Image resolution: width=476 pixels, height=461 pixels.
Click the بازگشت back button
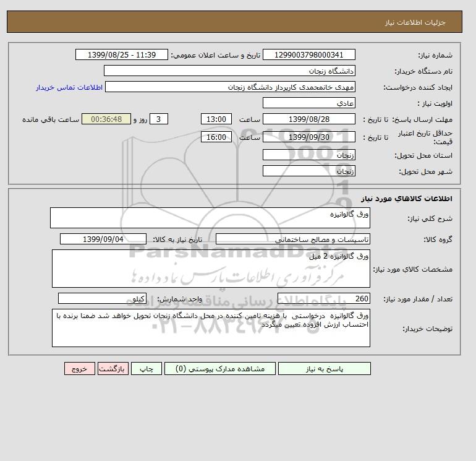pos(113,369)
